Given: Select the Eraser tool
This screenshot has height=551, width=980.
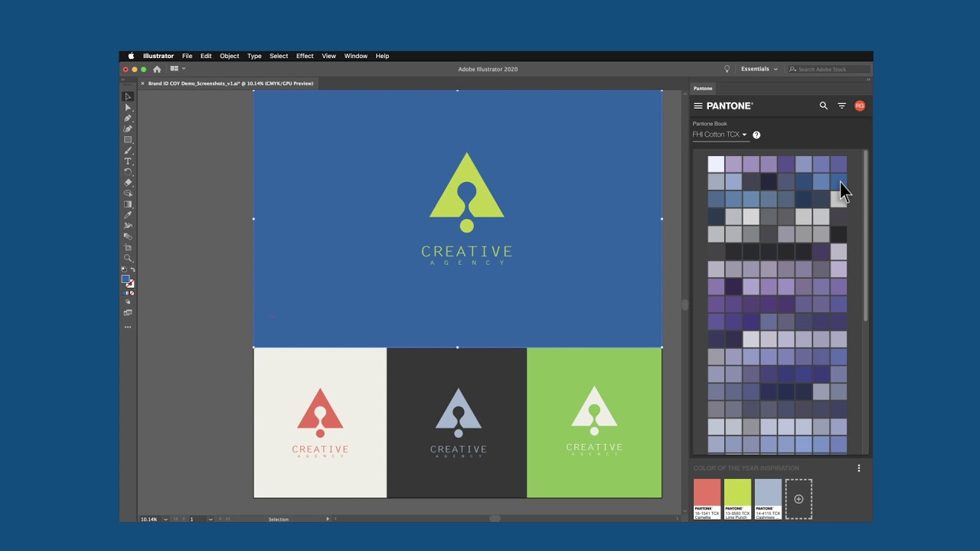Looking at the screenshot, I should [128, 182].
